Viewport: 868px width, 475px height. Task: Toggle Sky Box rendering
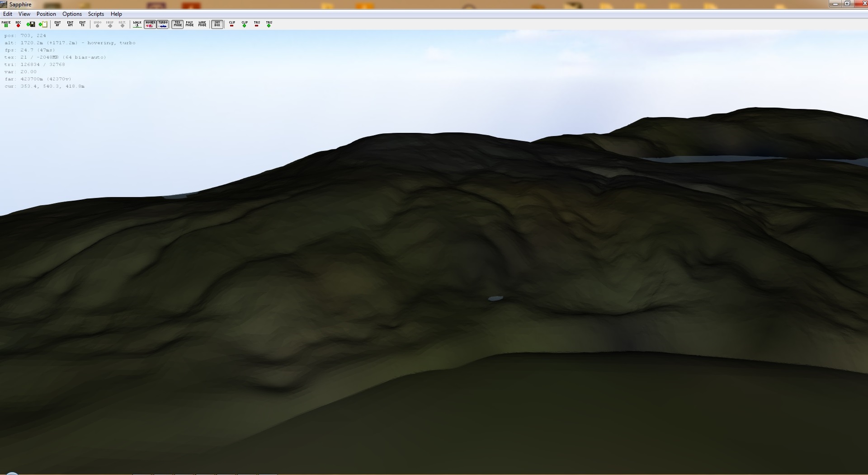(217, 24)
